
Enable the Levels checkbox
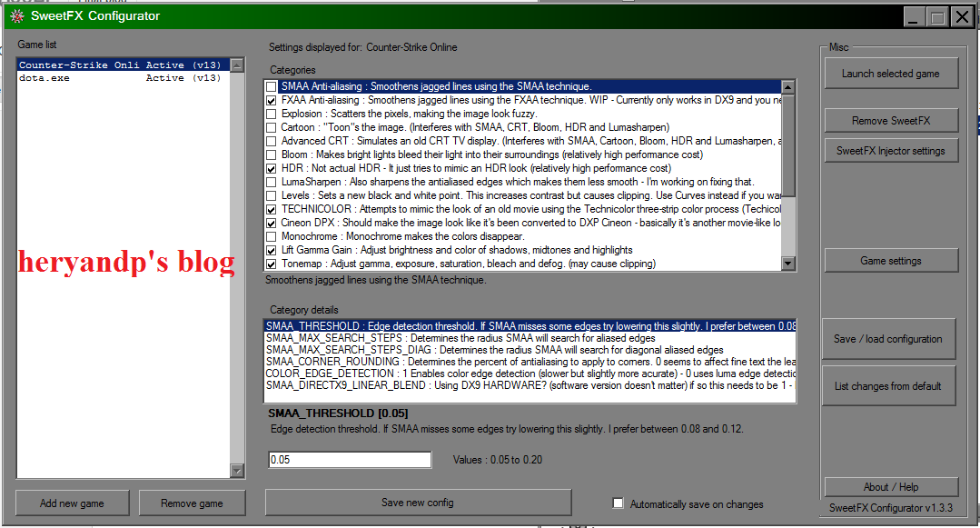(x=272, y=195)
